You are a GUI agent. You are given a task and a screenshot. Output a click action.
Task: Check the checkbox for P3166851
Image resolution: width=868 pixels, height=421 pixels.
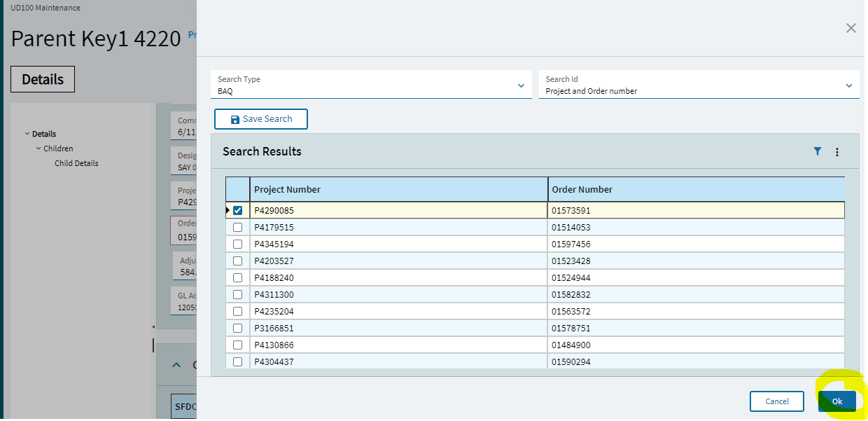coord(237,328)
